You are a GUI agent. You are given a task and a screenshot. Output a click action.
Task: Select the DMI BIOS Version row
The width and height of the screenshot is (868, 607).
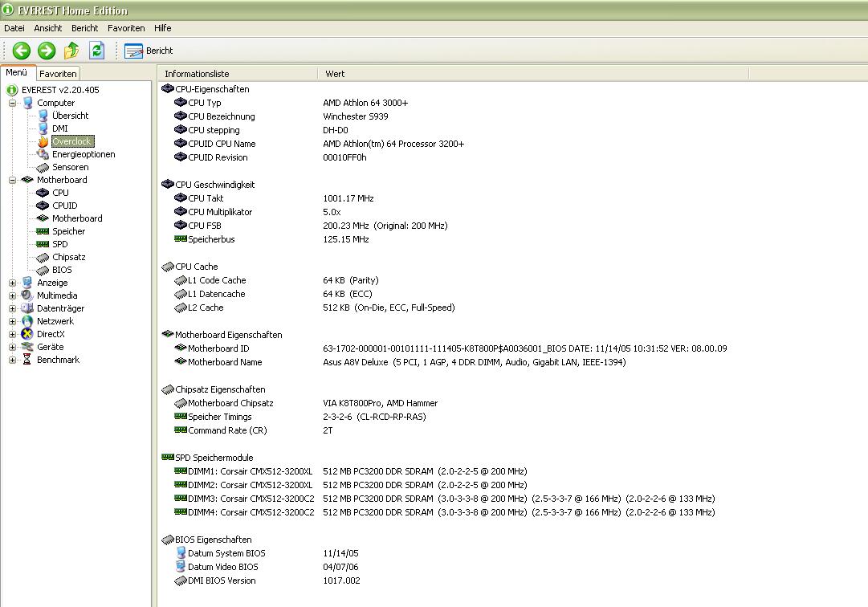[267, 581]
